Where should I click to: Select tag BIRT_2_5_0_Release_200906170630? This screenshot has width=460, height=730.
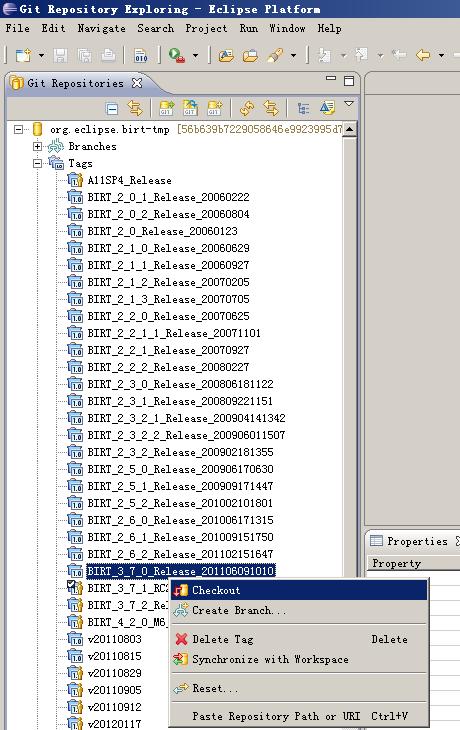click(181, 469)
